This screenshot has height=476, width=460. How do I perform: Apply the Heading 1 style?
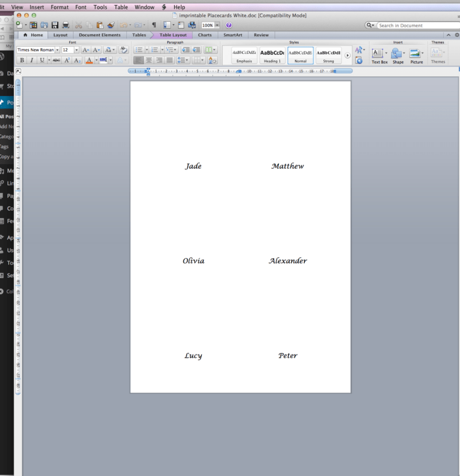272,55
